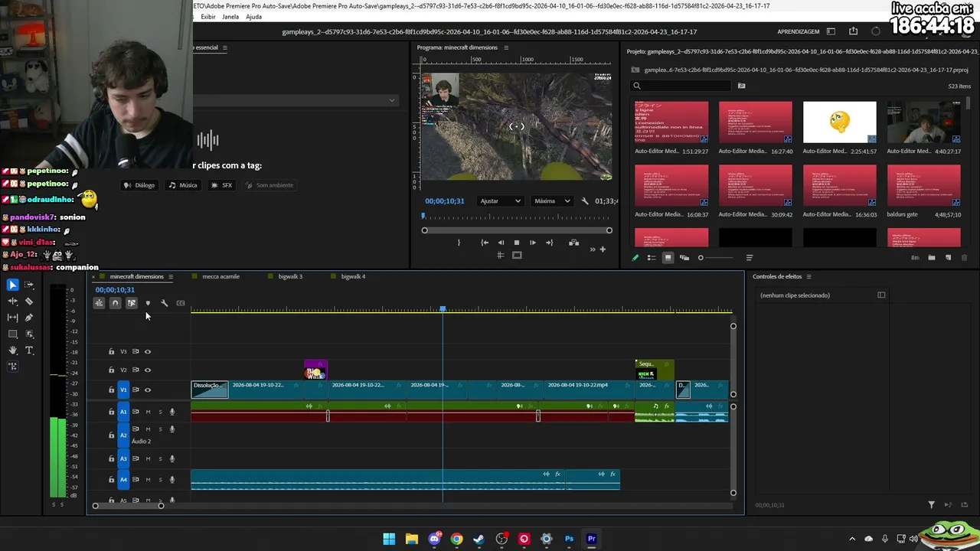Click the Quick Export share icon
This screenshot has width=980, height=551.
[853, 31]
